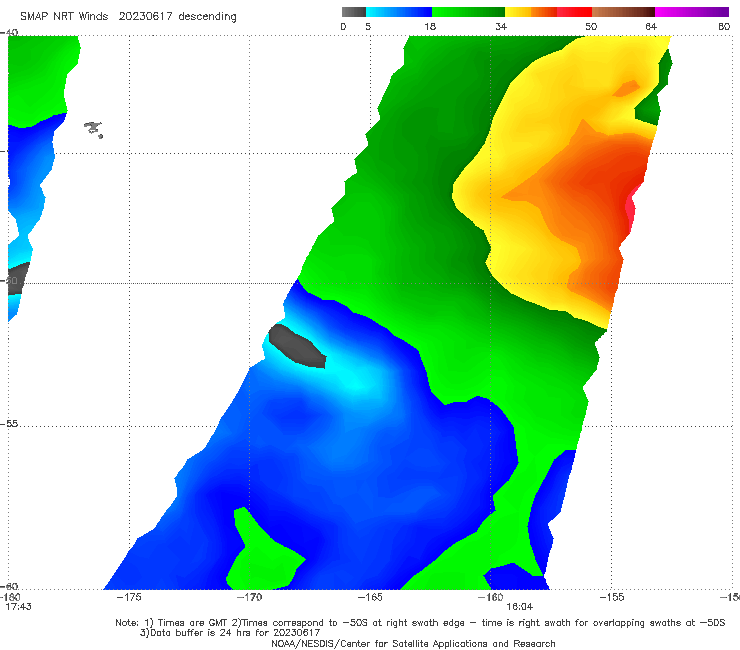
Task: Click the brown 50-64 segment of the color bar
Action: tap(623, 12)
